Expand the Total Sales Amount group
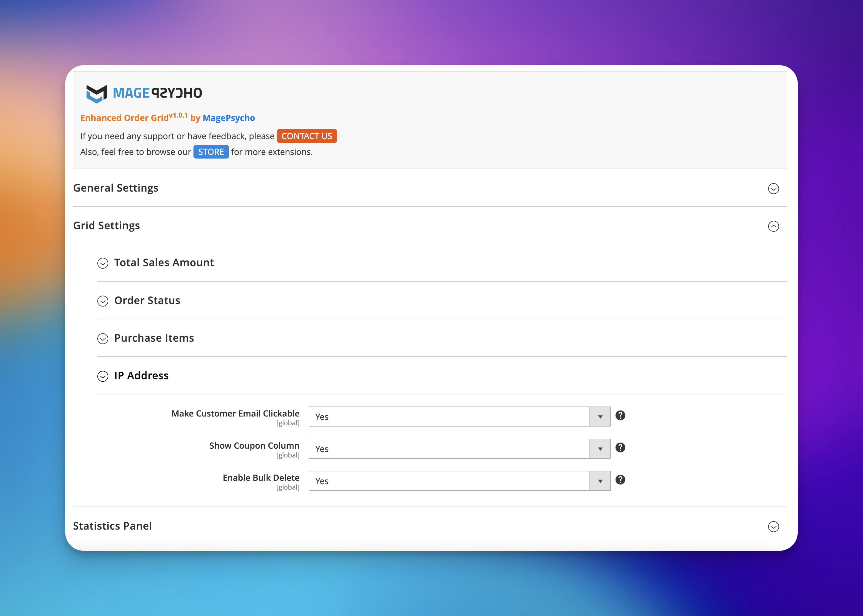The width and height of the screenshot is (863, 616). coord(103,263)
